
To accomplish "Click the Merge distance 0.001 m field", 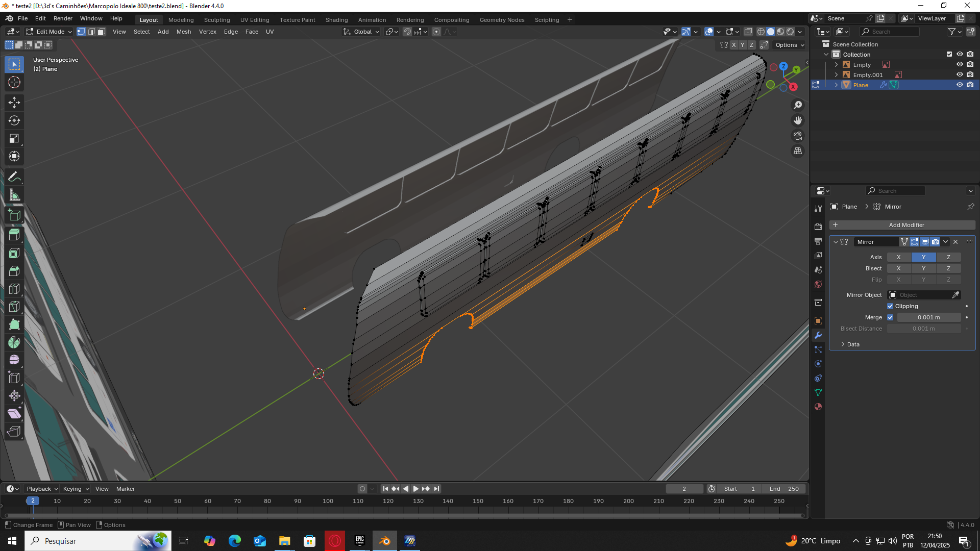I will [928, 317].
